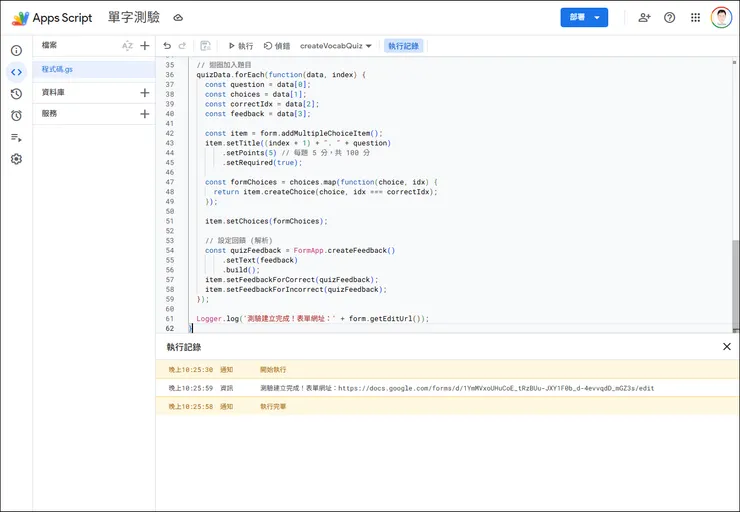Select the Editor code icon in sidebar
Screen dimensions: 740x512
pyautogui.click(x=17, y=72)
